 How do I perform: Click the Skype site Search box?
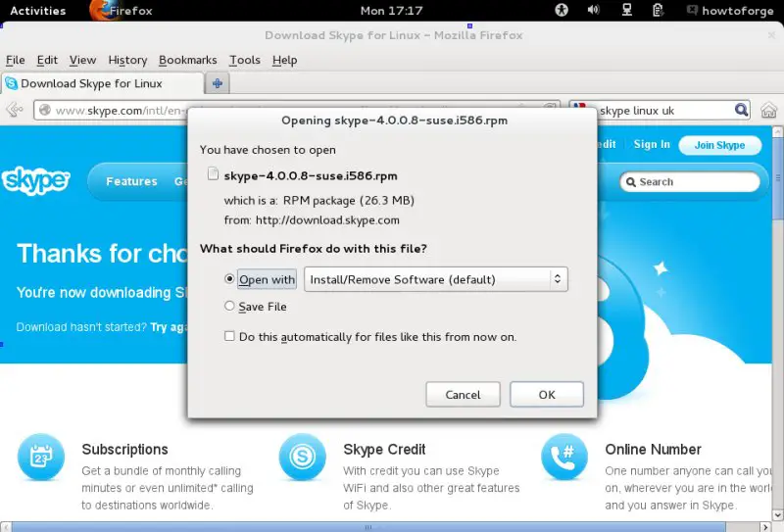691,182
